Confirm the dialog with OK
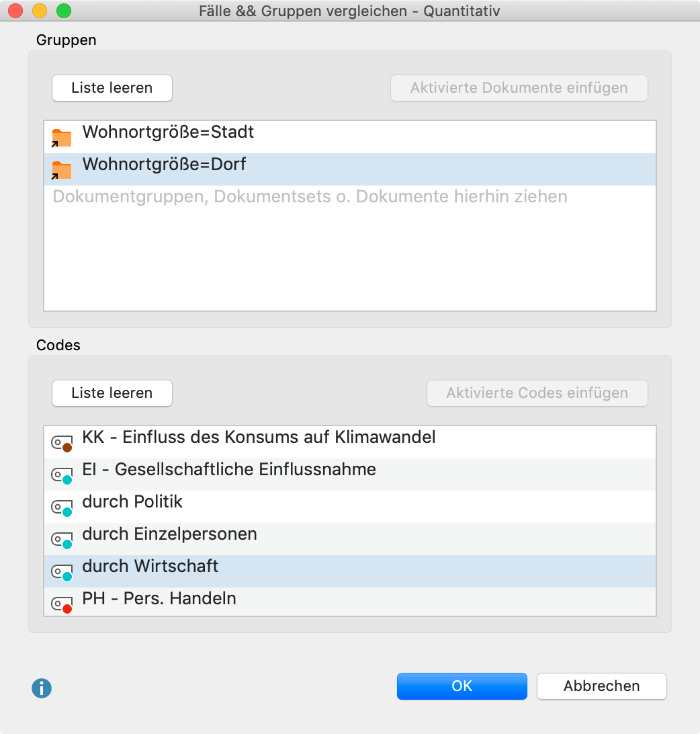700x734 pixels. (x=462, y=686)
